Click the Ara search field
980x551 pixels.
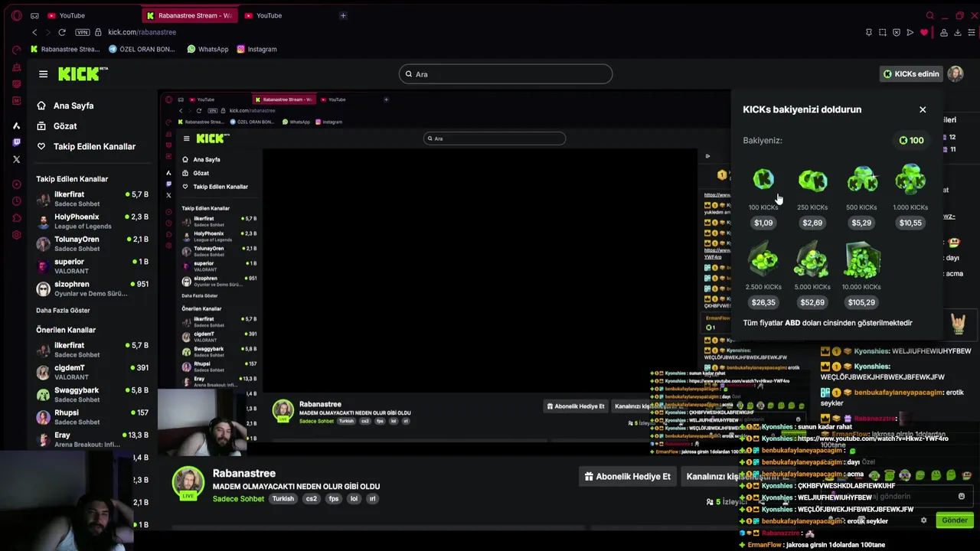point(505,74)
